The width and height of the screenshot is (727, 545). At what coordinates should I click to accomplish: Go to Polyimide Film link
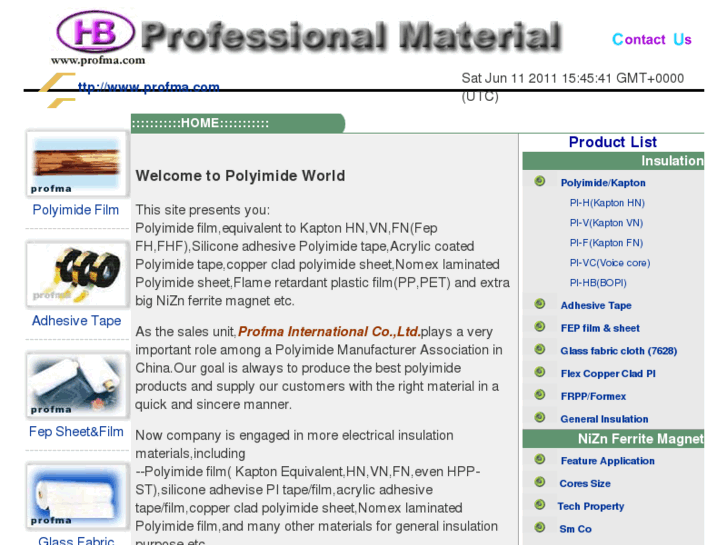[x=76, y=210]
